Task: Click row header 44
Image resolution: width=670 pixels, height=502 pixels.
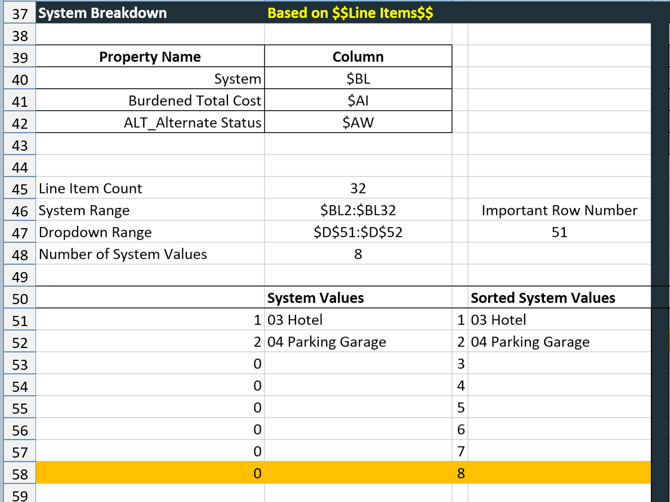Action: point(19,166)
